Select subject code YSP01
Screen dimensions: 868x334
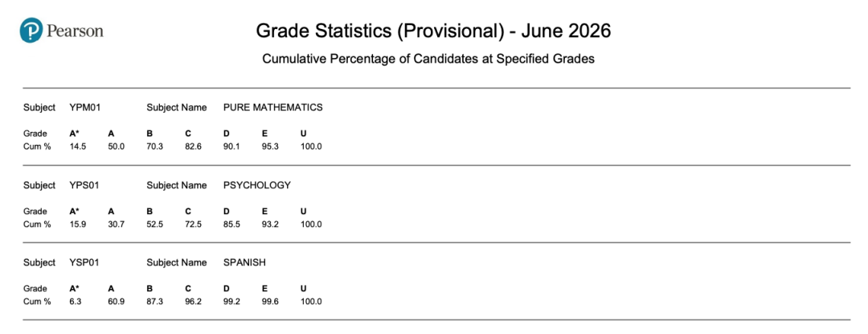(84, 262)
